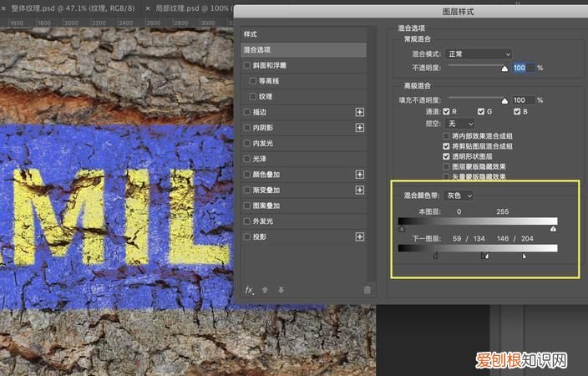Add another drop shadow with 投影 plus icon
Viewport: 588px width, 376px height.
360,236
